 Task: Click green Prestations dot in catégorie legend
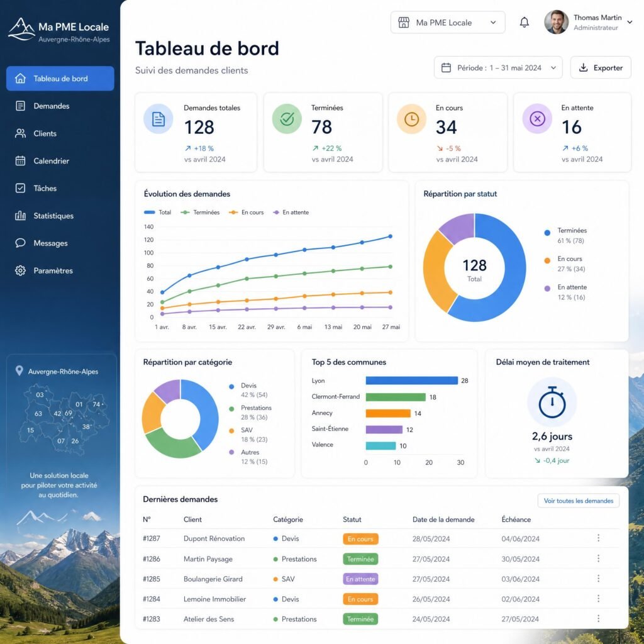tap(231, 409)
